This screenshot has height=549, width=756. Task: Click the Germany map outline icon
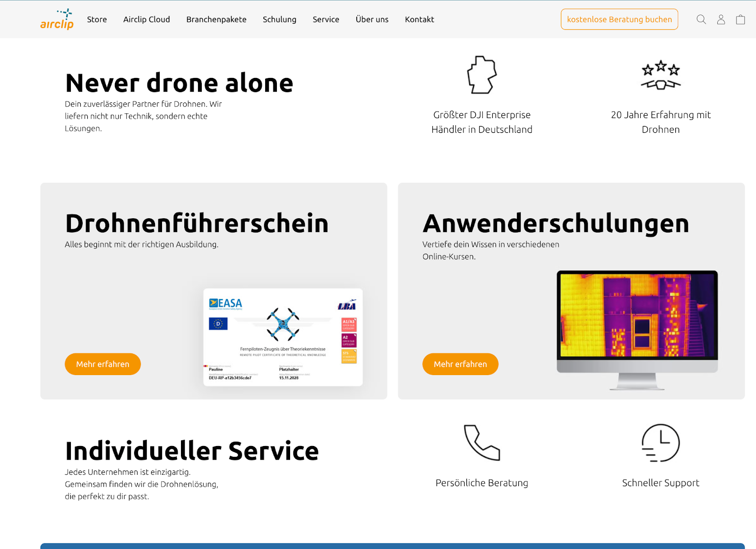[482, 75]
